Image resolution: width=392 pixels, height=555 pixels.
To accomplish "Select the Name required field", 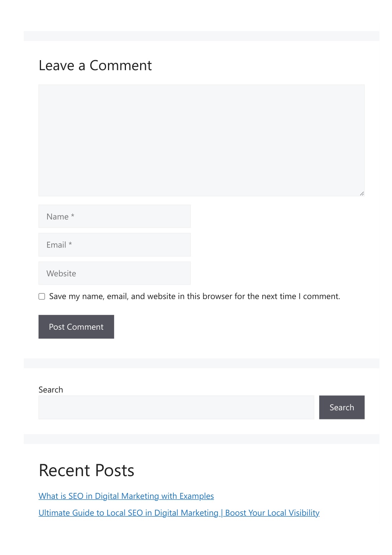I will (114, 216).
